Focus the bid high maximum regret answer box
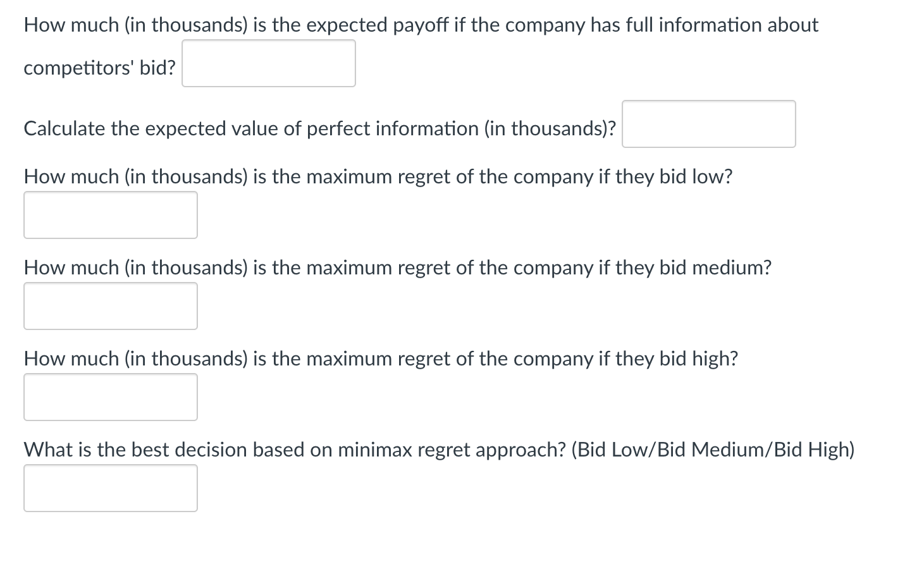924x576 pixels. (111, 397)
